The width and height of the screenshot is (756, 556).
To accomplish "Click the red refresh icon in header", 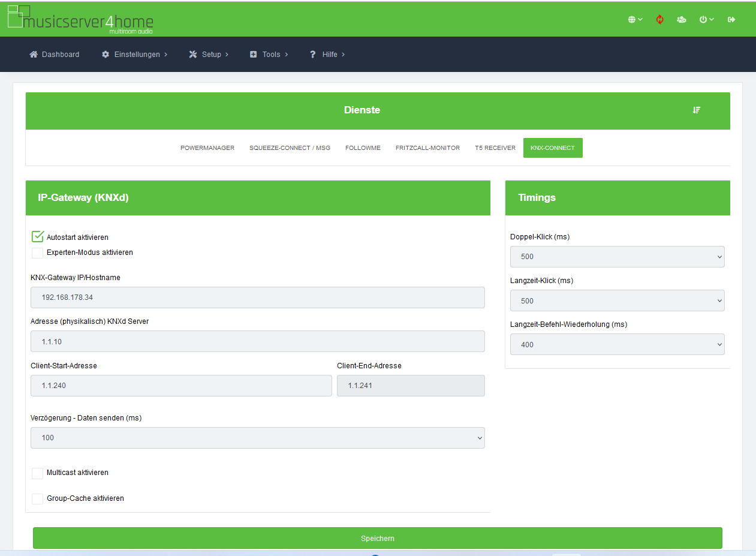I will click(x=659, y=20).
